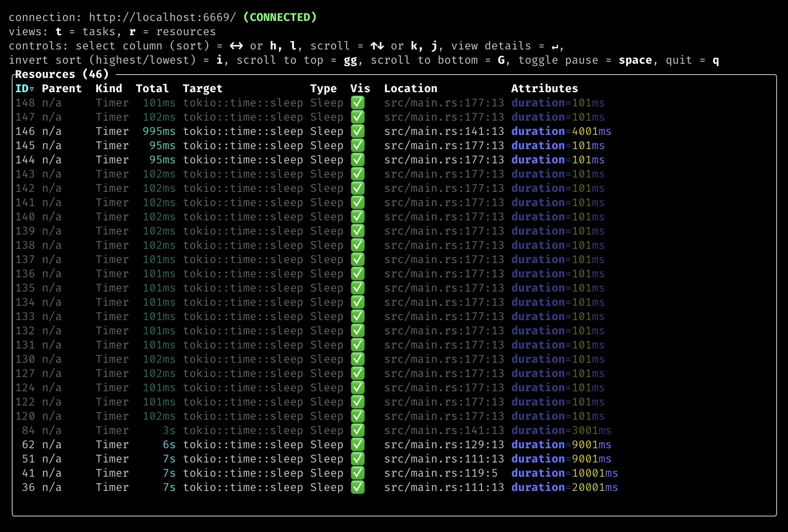The height and width of the screenshot is (532, 788).
Task: Click the duration=20001ms attribute
Action: (x=565, y=487)
